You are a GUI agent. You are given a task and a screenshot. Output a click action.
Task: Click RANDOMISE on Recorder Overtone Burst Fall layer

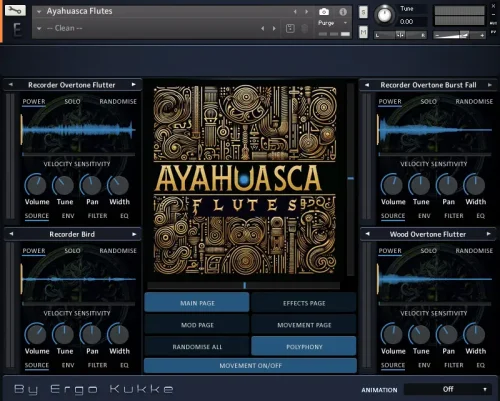474,101
